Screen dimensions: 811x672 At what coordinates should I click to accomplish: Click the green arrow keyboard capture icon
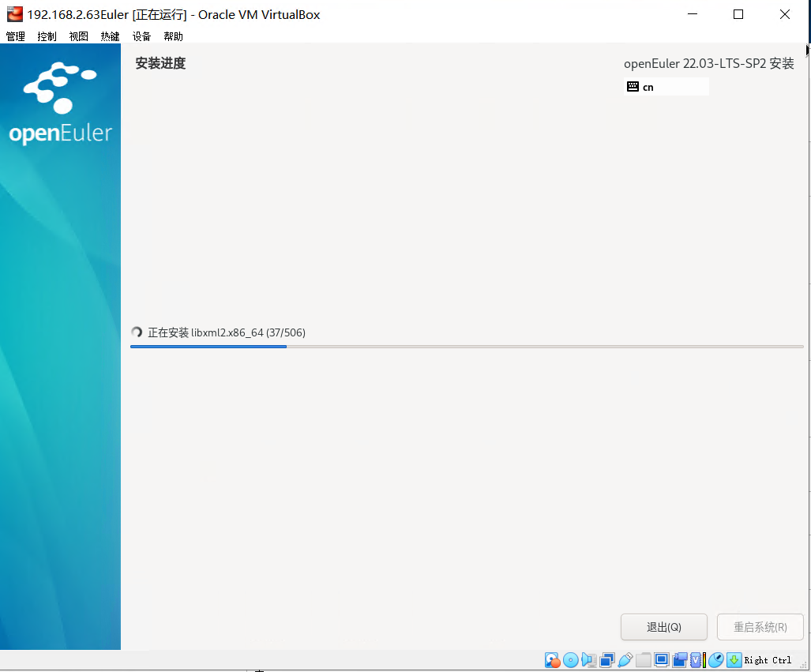(734, 660)
